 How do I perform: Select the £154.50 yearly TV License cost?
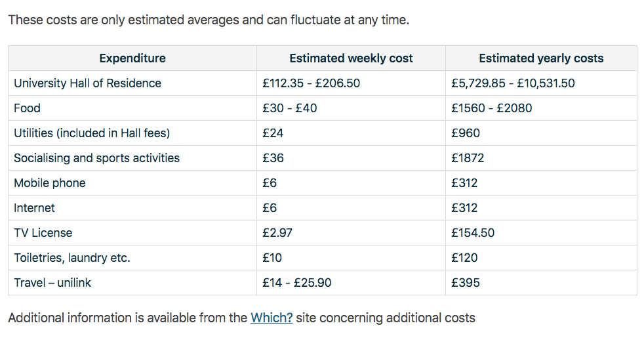pyautogui.click(x=473, y=233)
